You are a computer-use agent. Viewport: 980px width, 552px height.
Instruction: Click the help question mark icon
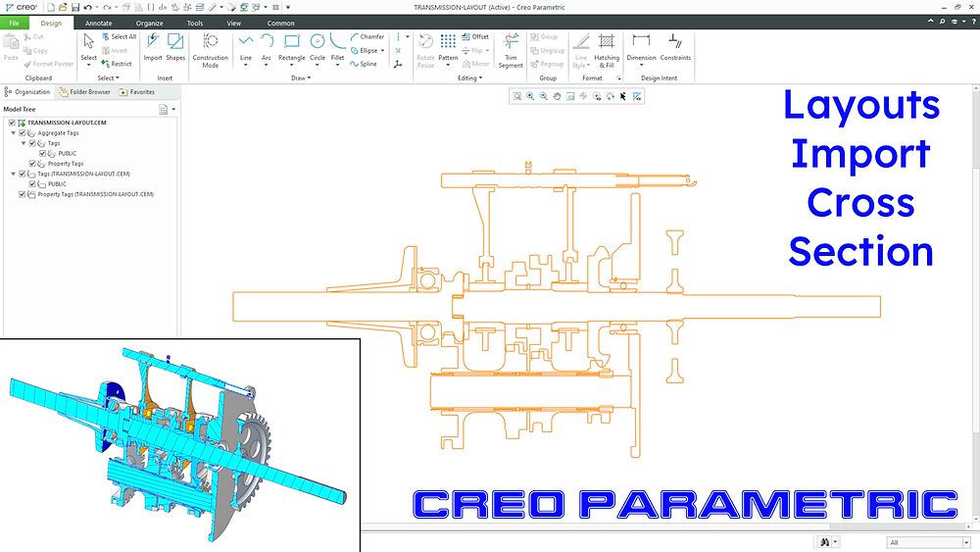(974, 22)
